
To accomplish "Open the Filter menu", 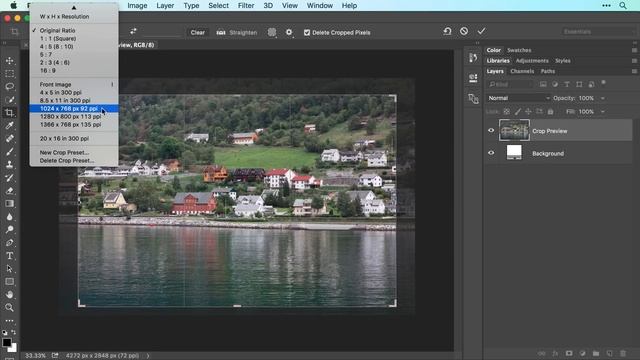I will point(246,5).
